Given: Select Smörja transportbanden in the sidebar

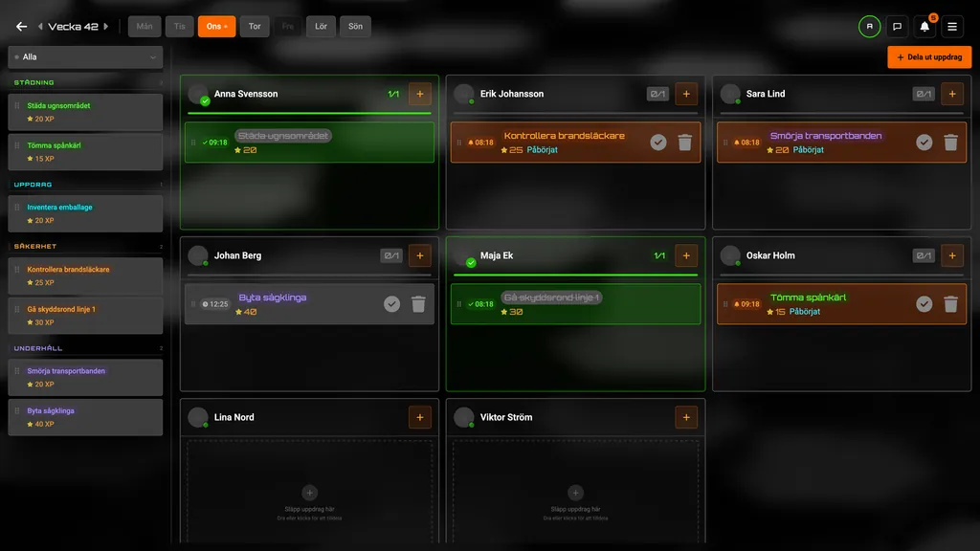Looking at the screenshot, I should [85, 377].
